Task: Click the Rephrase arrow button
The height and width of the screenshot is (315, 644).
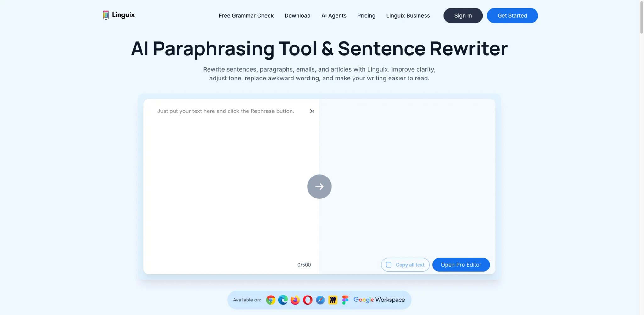Action: [319, 187]
